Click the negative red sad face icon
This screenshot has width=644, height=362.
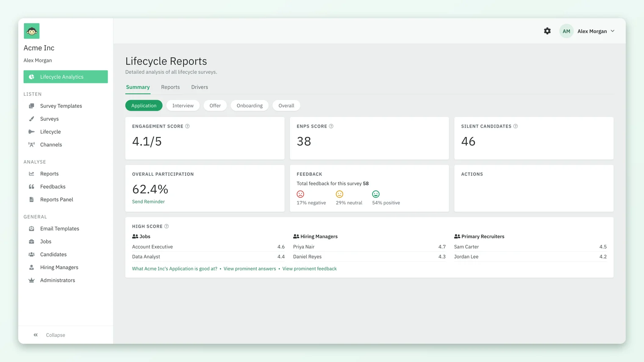(x=300, y=194)
